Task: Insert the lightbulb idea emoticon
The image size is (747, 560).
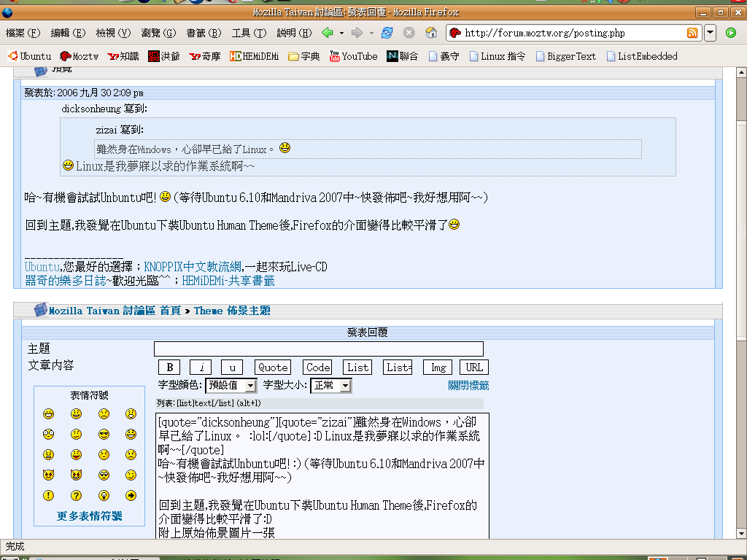Action: click(x=104, y=496)
